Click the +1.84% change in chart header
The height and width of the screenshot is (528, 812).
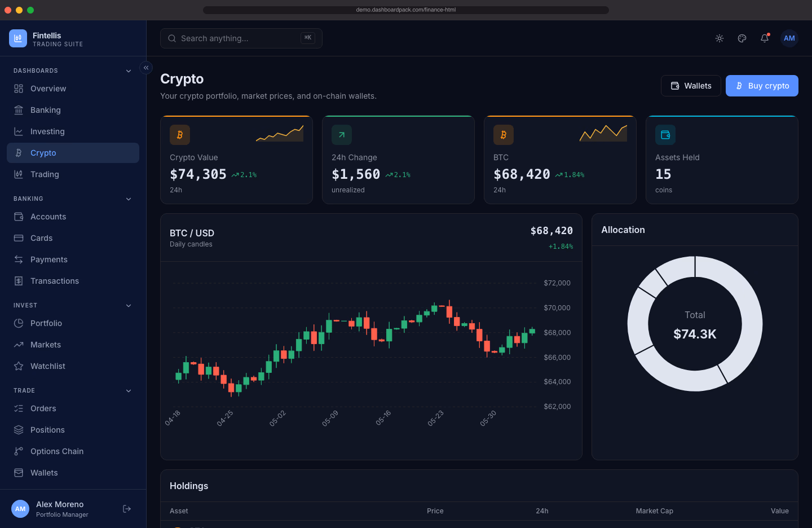coord(561,247)
